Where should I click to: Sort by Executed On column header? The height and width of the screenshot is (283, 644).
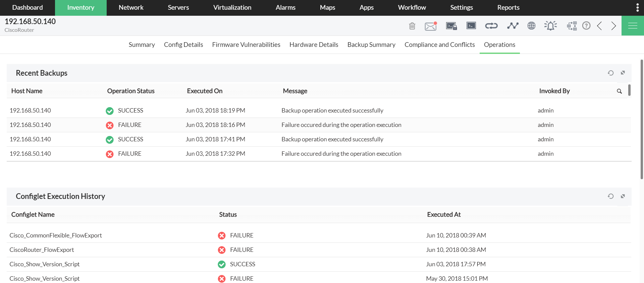pyautogui.click(x=205, y=91)
